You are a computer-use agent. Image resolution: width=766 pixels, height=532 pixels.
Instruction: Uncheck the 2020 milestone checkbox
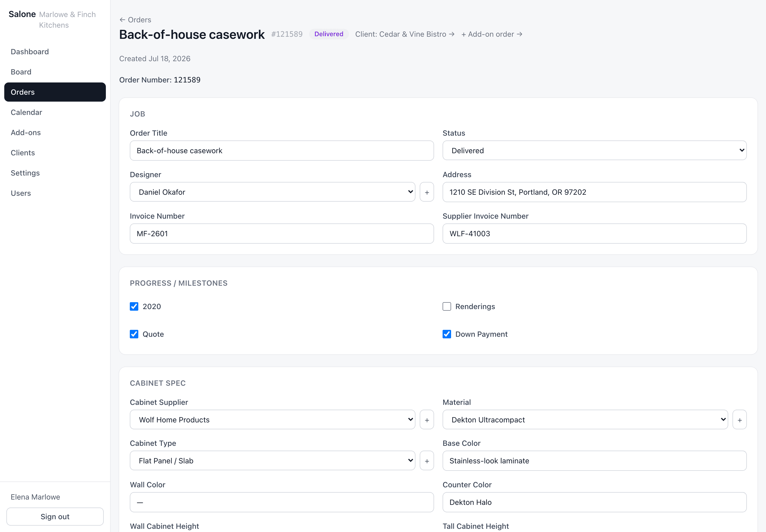click(134, 306)
